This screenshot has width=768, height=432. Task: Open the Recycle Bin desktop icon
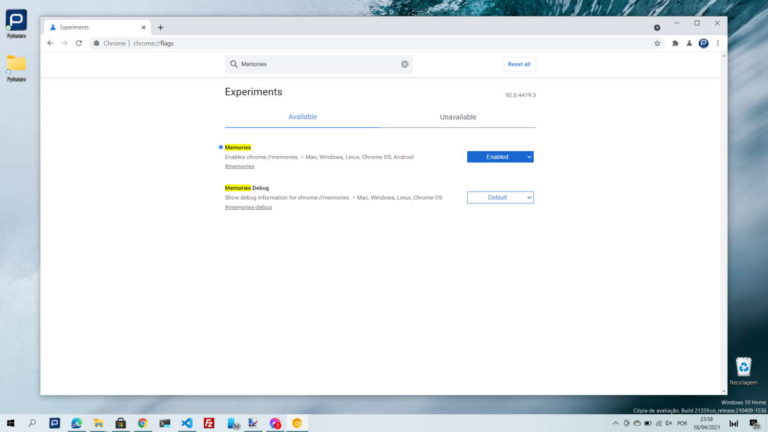743,369
